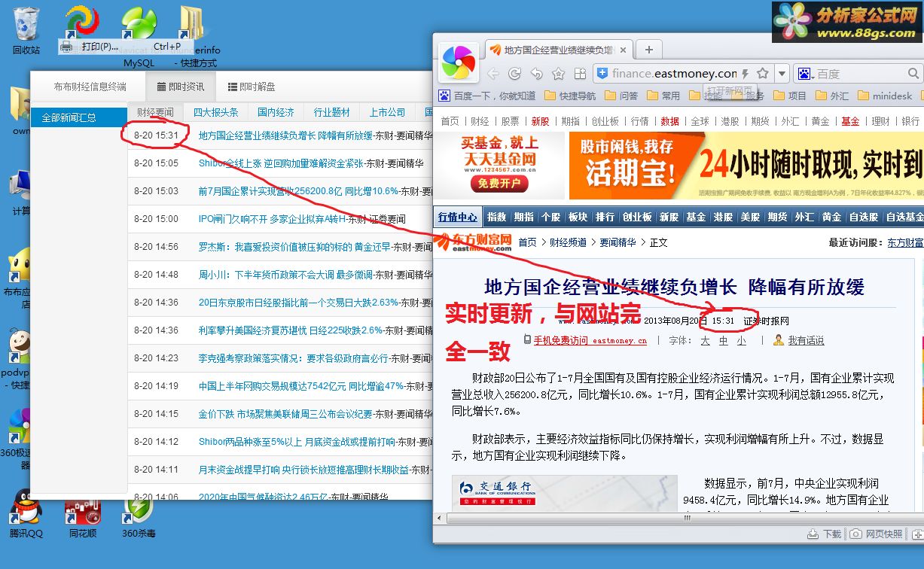924x569 pixels.
Task: Select 板块 in the blue quotes nav bar
Action: click(578, 217)
